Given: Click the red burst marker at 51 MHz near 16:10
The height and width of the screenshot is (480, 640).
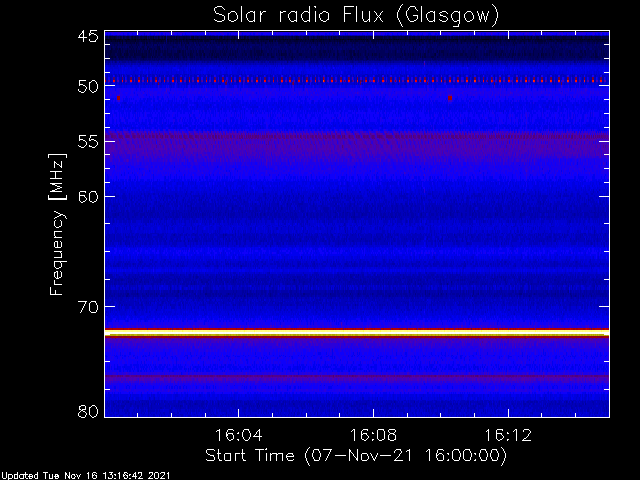Looking at the screenshot, I should [450, 98].
